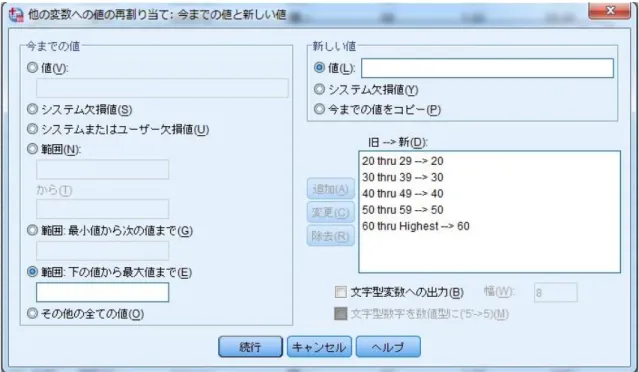Click the value-through-highest (E) input field
The height and width of the screenshot is (372, 639).
pos(103,292)
